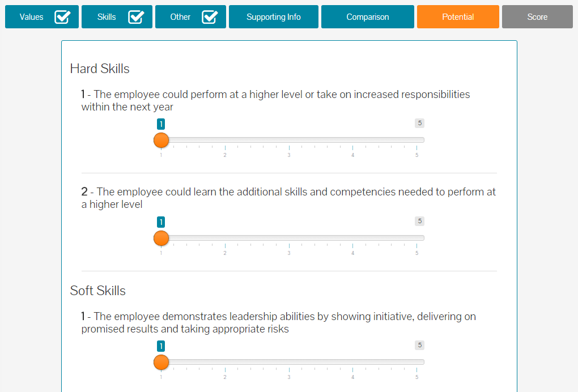Click the Hard Skills question 2 slider handle
The image size is (578, 392).
(161, 238)
